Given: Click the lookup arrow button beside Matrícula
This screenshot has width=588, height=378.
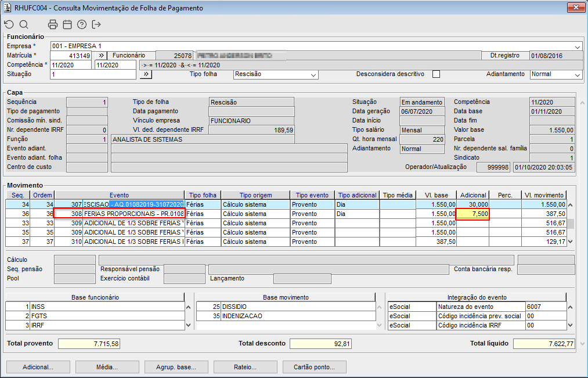Looking at the screenshot, I should point(100,56).
